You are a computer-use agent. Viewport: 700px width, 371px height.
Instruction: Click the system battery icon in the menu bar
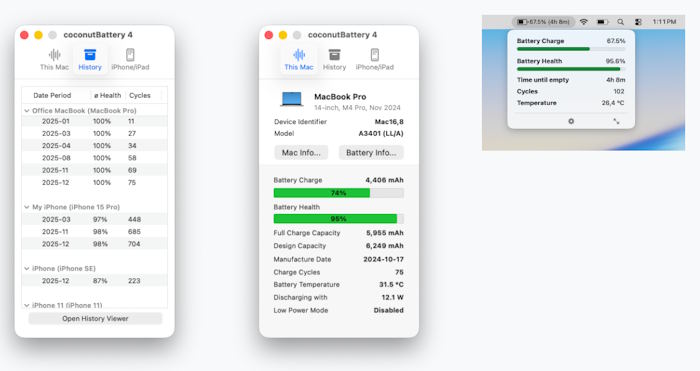(x=603, y=21)
